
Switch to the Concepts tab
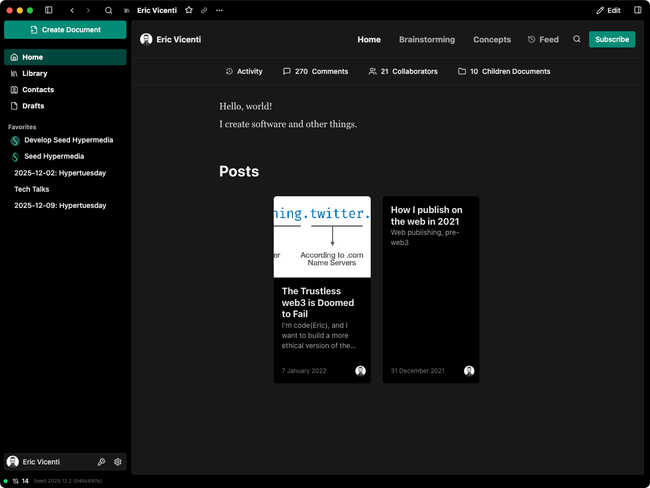tap(491, 40)
